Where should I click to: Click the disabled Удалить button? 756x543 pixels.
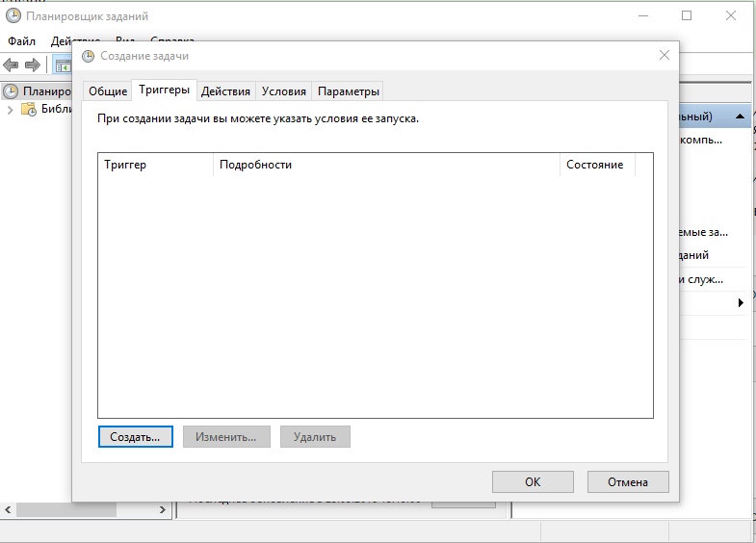315,436
